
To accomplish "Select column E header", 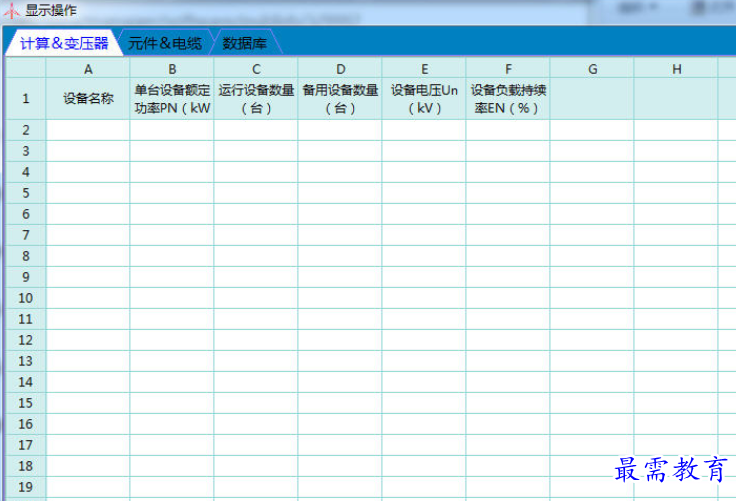I will coord(424,69).
